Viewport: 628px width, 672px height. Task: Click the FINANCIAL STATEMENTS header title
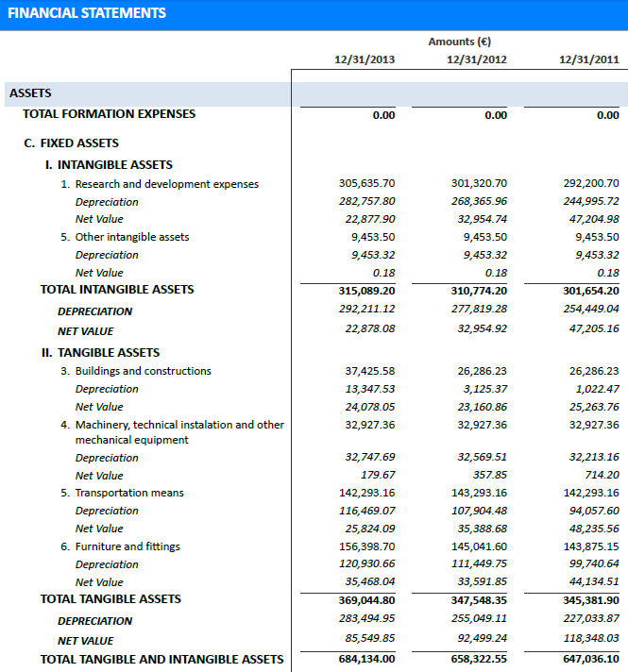[x=87, y=13]
